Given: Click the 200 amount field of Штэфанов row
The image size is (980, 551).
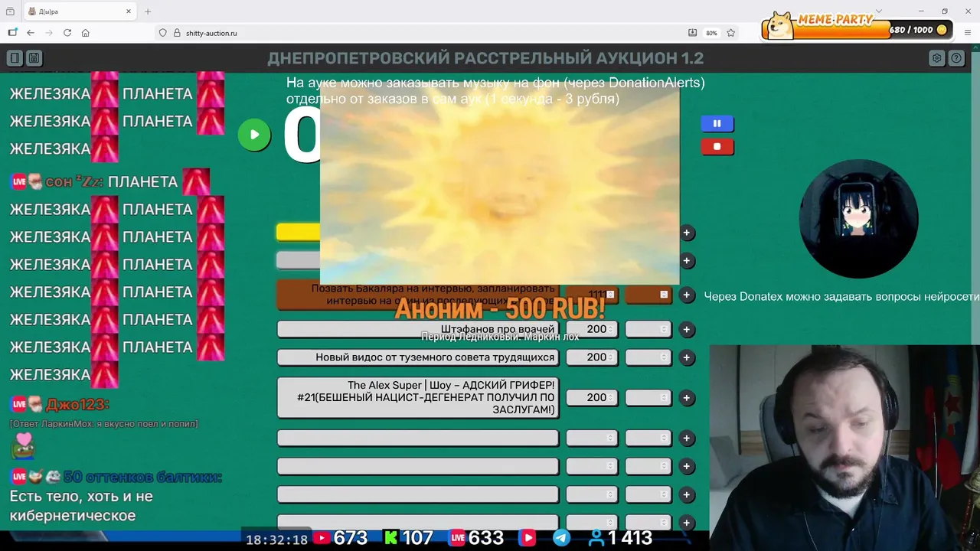Looking at the screenshot, I should click(592, 329).
